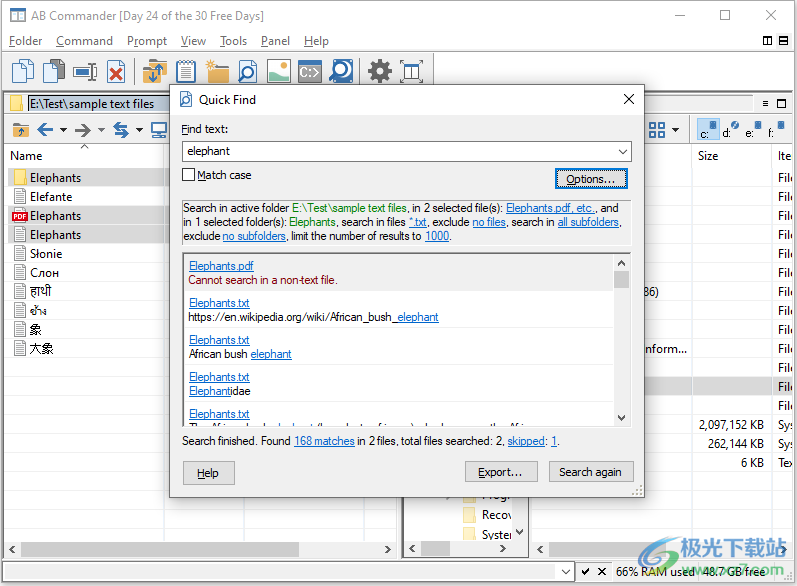Viewport: 797px width, 586px height.
Task: Click the gray Forward arrow
Action: (83, 130)
